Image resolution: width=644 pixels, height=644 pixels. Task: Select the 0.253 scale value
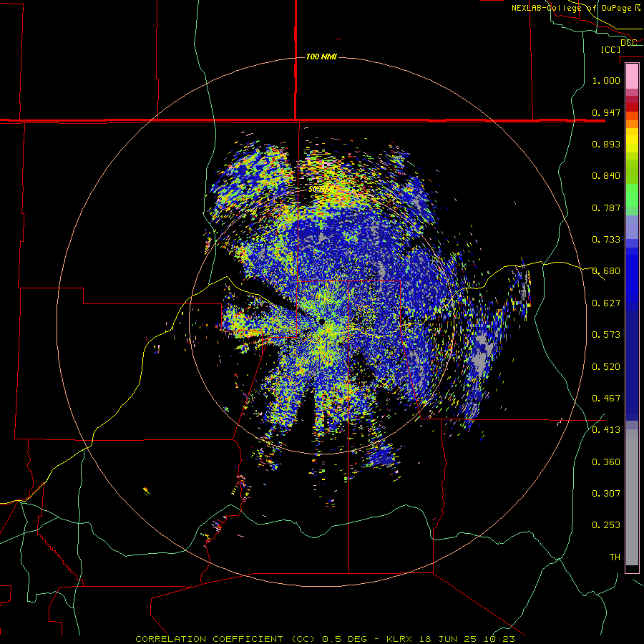pos(606,525)
